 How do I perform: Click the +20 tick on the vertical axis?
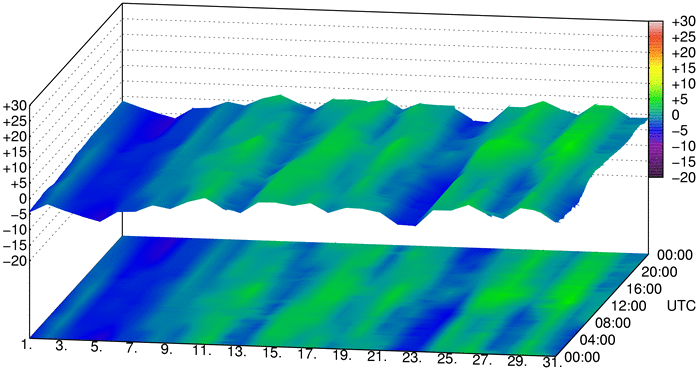(15, 137)
